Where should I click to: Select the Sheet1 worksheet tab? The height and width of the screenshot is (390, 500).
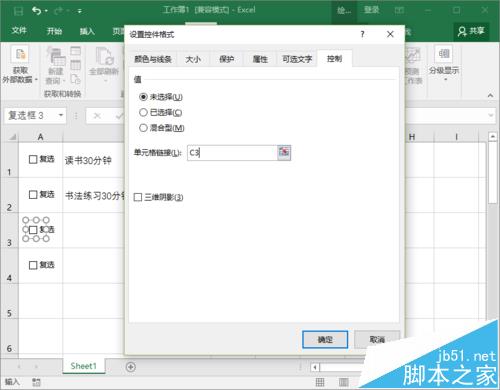84,366
